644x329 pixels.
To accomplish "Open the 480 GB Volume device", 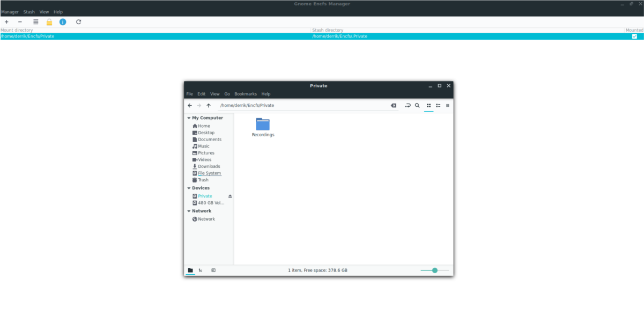I will 211,203.
